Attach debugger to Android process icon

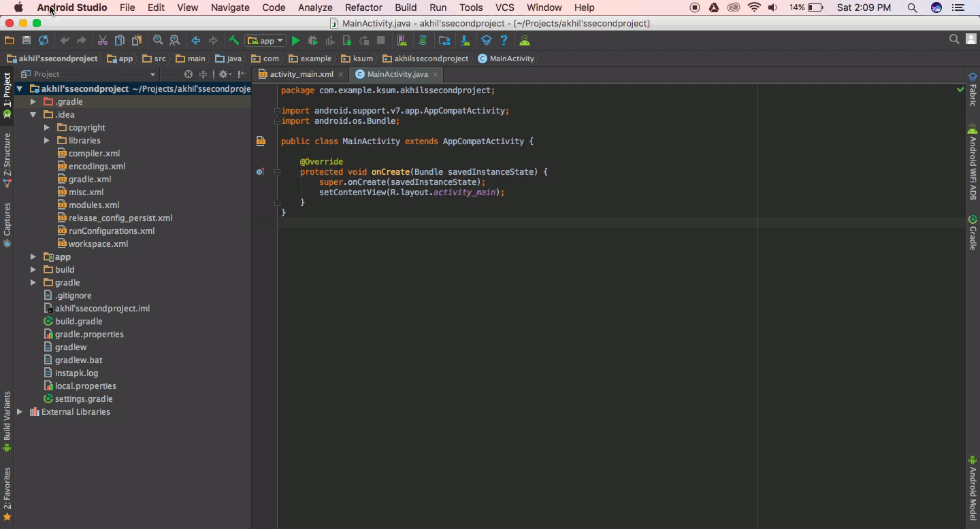click(347, 41)
